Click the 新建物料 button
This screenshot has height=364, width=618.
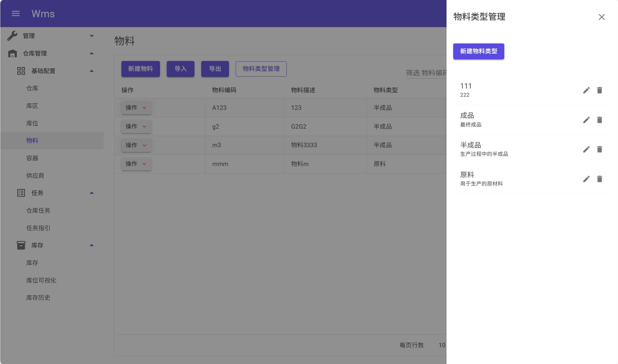[x=141, y=69]
